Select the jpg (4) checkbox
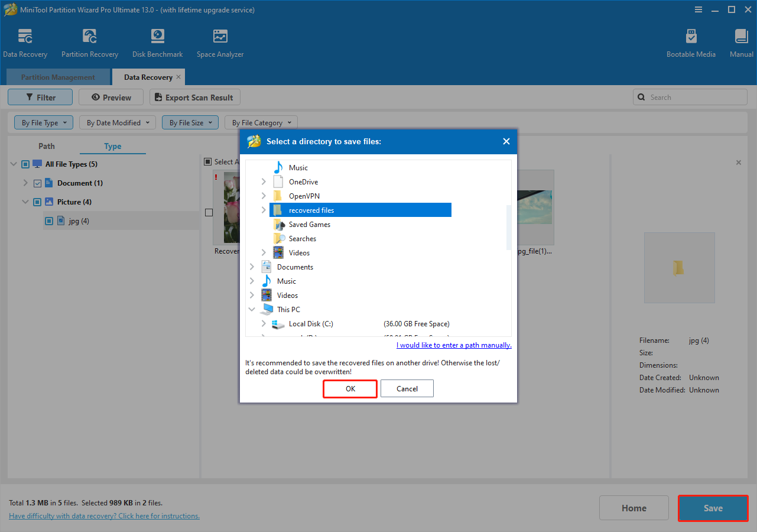Screen dimensions: 757x532 [49, 220]
